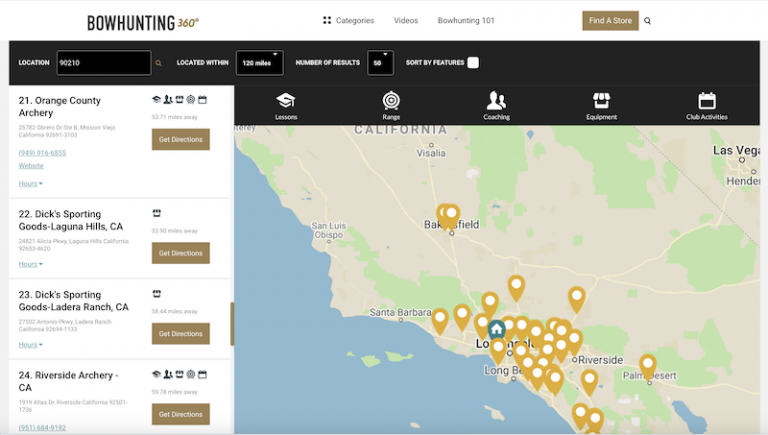Image resolution: width=768 pixels, height=435 pixels.
Task: Expand Hours for Dick's Laguna Hills
Action: pyautogui.click(x=30, y=264)
